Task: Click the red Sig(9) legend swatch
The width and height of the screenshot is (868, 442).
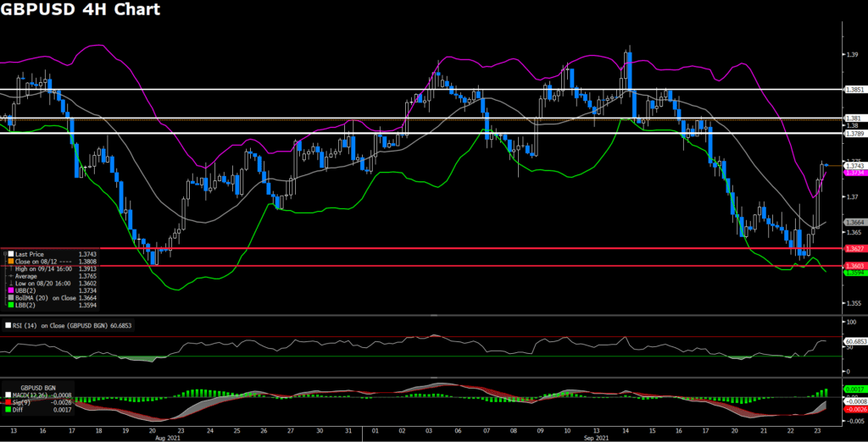Action: (7, 402)
